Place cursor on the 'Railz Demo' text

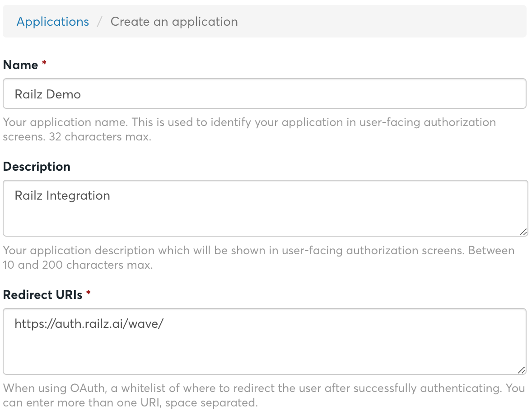pyautogui.click(x=48, y=94)
